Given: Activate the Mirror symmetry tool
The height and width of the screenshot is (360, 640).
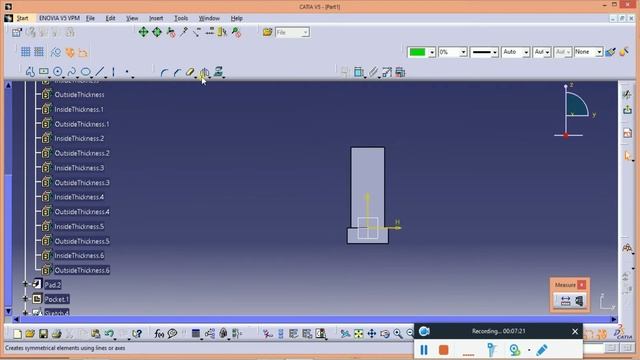Looking at the screenshot, I should (204, 73).
